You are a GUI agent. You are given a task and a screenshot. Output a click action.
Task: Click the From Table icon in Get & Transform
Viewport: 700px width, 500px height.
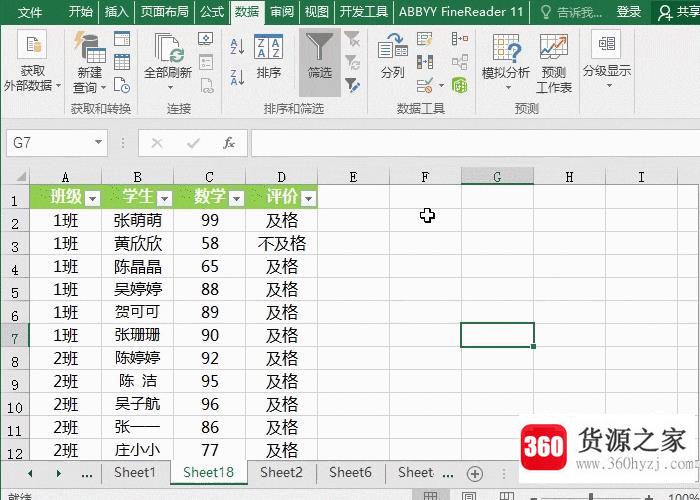pyautogui.click(x=122, y=62)
